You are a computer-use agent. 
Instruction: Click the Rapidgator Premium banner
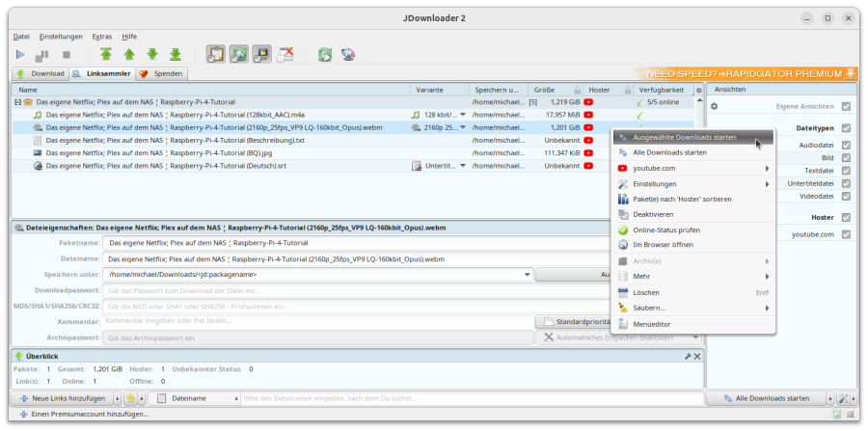pyautogui.click(x=746, y=73)
